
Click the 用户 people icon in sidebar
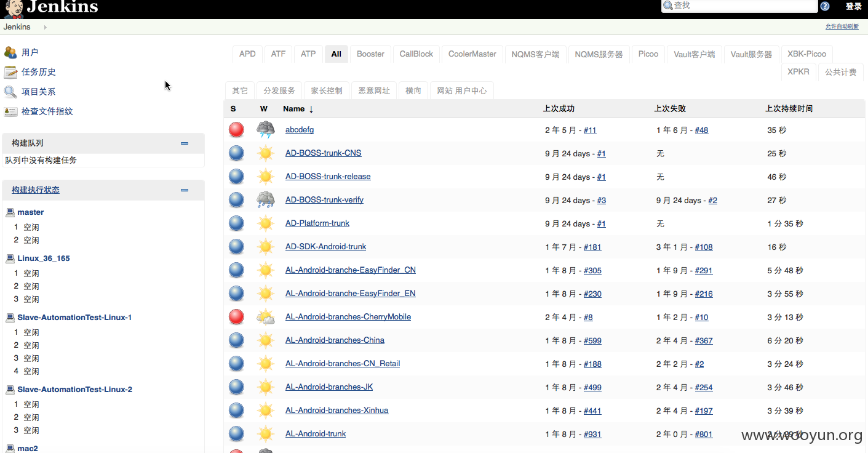[10, 52]
